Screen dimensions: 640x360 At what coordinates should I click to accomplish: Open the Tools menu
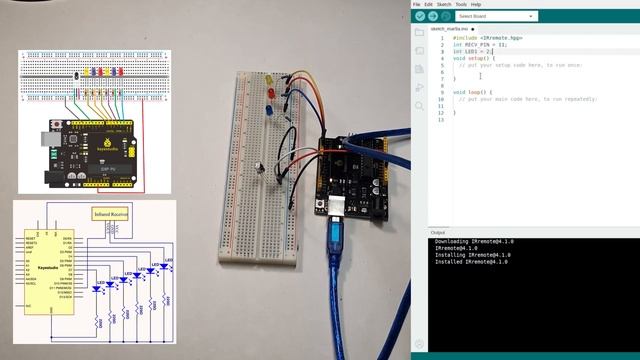tap(461, 4)
